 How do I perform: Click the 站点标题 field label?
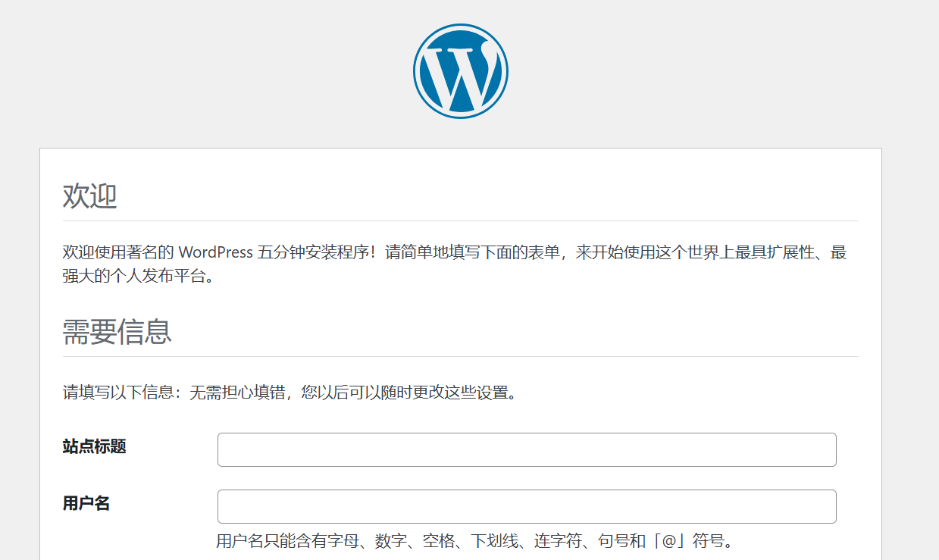(94, 446)
